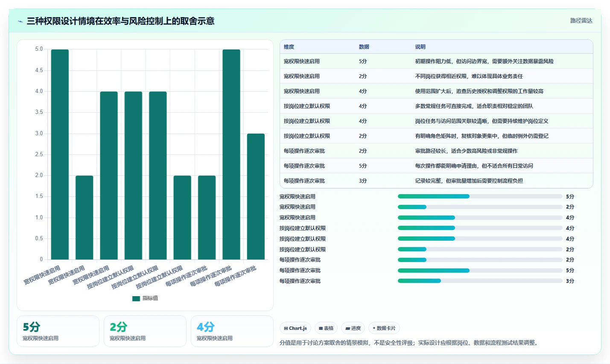This screenshot has height=364, width=610.
Task: Click the 说明 column header
Action: click(420, 47)
